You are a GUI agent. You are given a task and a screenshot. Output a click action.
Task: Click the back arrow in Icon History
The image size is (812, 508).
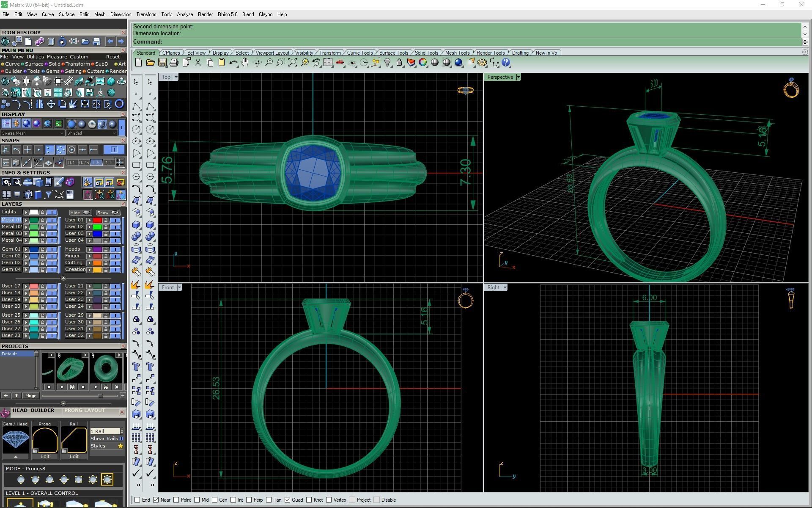coord(110,41)
